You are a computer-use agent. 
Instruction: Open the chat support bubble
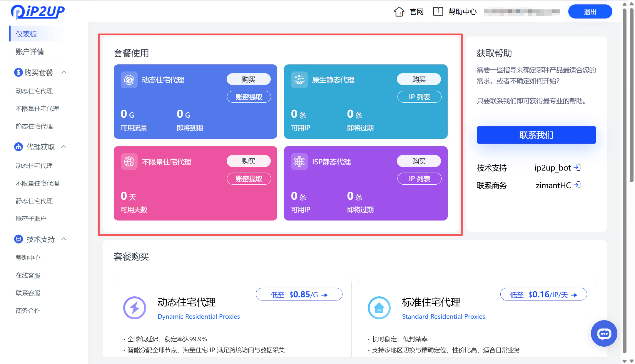[604, 333]
